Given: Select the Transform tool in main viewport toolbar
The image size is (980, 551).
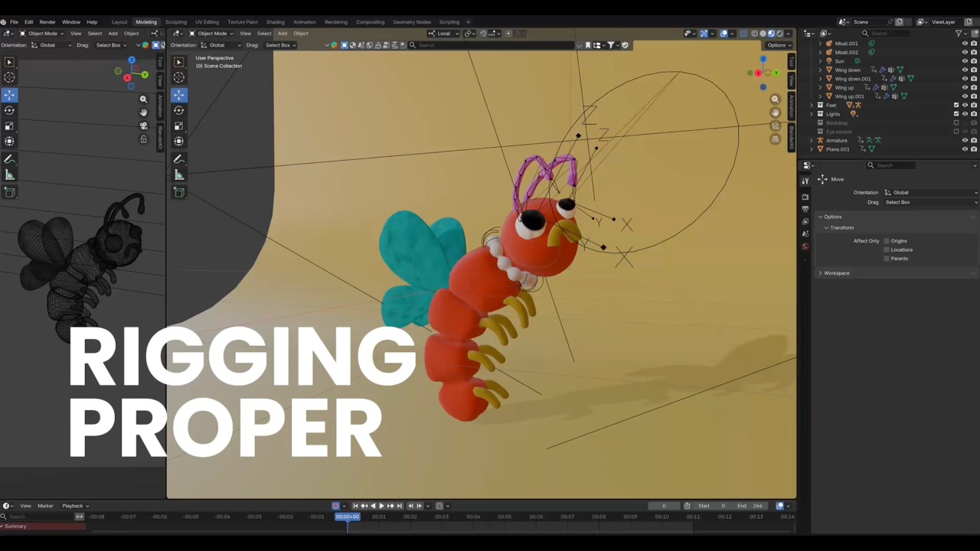Looking at the screenshot, I should pyautogui.click(x=178, y=141).
